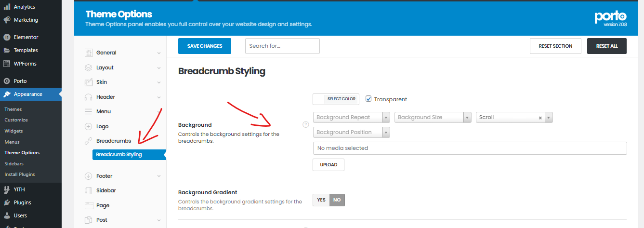Expand the Footer section chevron
Image resolution: width=644 pixels, height=228 pixels.
[x=159, y=176]
